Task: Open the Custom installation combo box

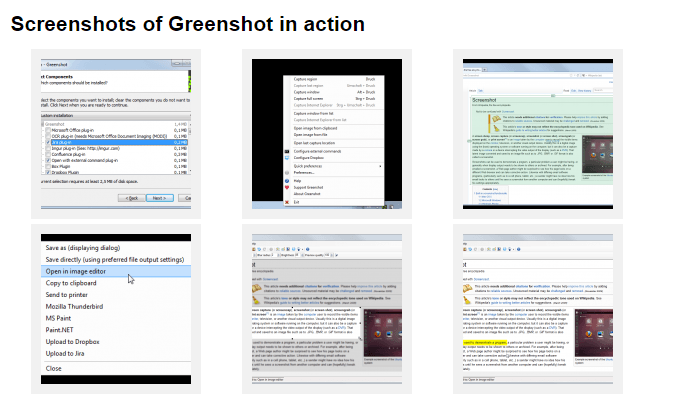Action: pyautogui.click(x=116, y=116)
